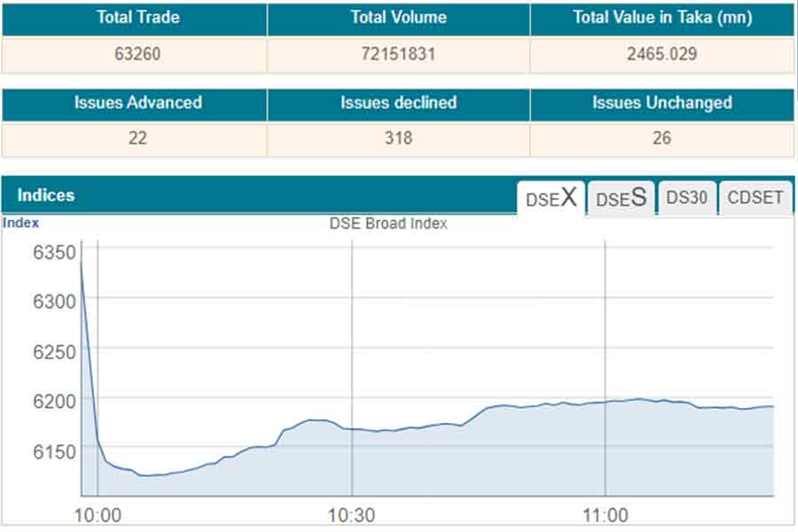Screen dimensions: 798x532
Task: Click the Indices panel title
Action: [x=46, y=195]
